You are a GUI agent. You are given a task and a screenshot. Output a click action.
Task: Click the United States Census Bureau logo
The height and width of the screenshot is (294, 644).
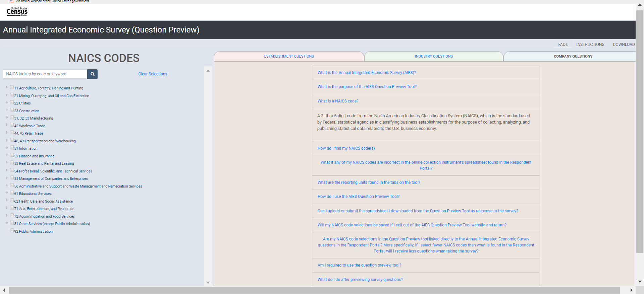click(17, 12)
